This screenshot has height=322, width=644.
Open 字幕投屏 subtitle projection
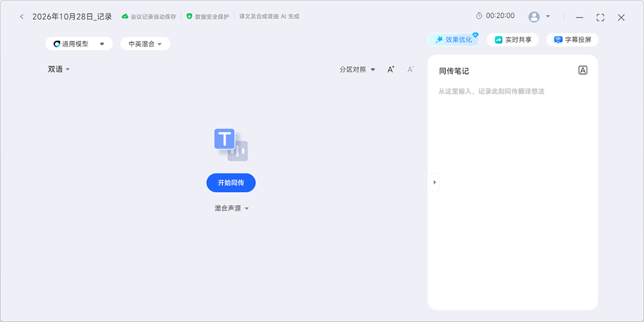pyautogui.click(x=572, y=40)
